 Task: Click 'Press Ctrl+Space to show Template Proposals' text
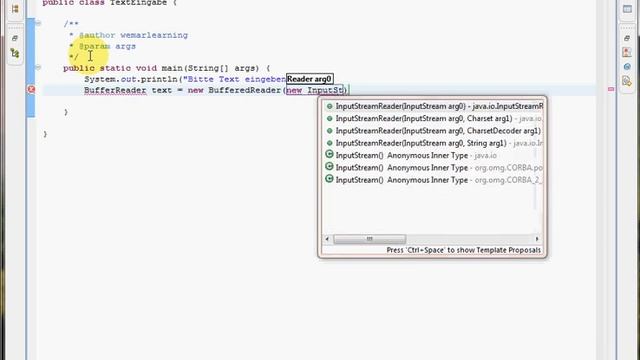(463, 250)
